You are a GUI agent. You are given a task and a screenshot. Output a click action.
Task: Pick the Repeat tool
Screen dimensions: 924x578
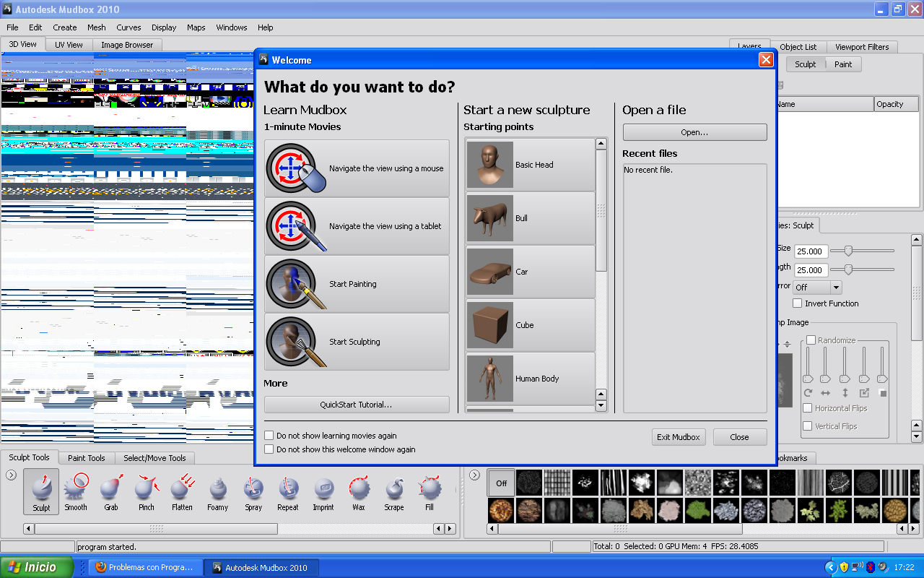click(x=288, y=492)
